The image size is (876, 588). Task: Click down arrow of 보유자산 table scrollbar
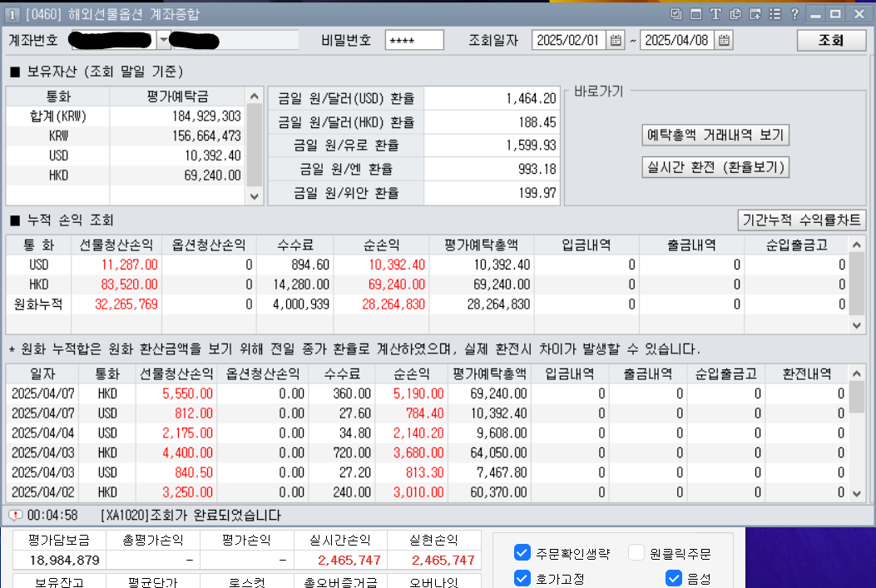[x=255, y=196]
